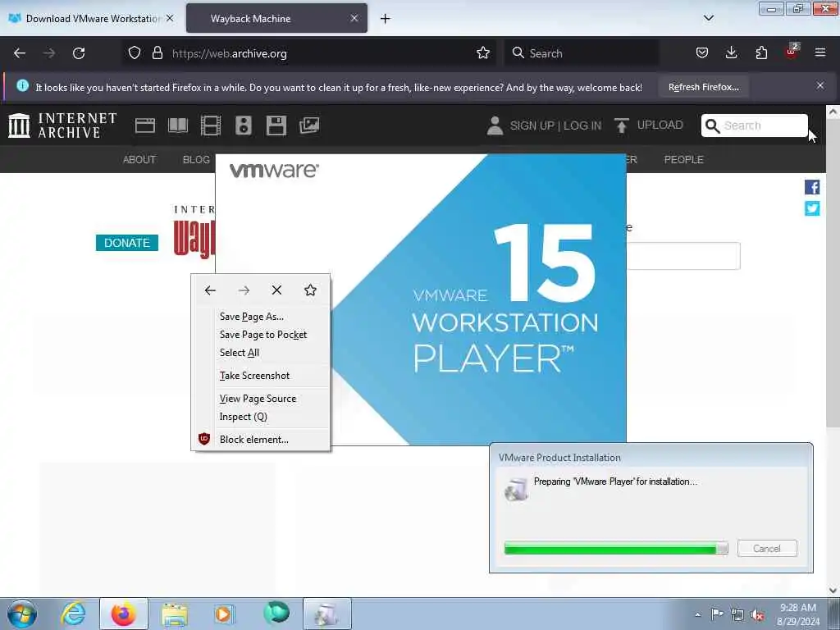Dismiss the Refresh Firefox notification bar
Viewport: 840px width, 630px height.
pos(820,85)
